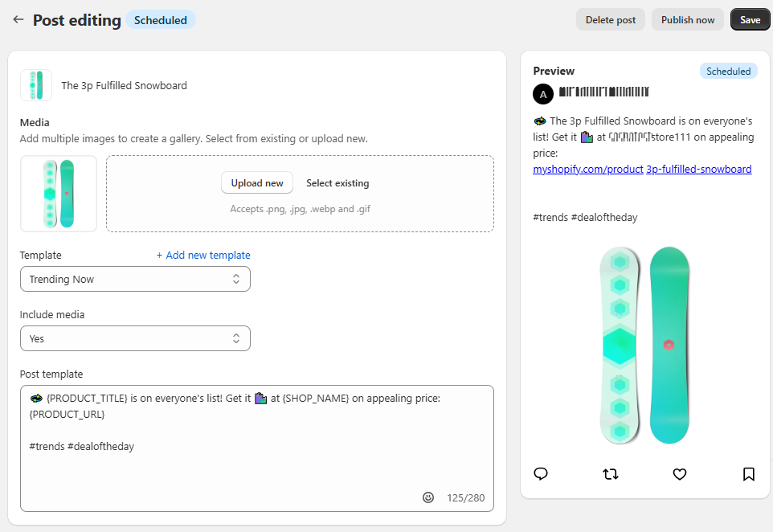Click into the Post template text area
Screen dimensions: 773x532
257,466
